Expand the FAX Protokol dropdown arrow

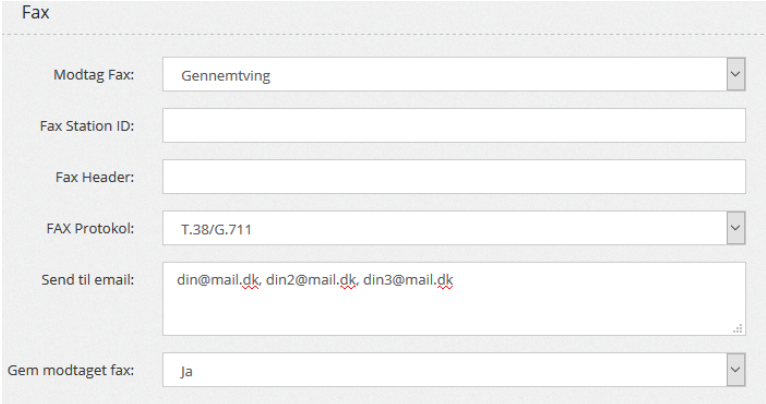[735, 228]
